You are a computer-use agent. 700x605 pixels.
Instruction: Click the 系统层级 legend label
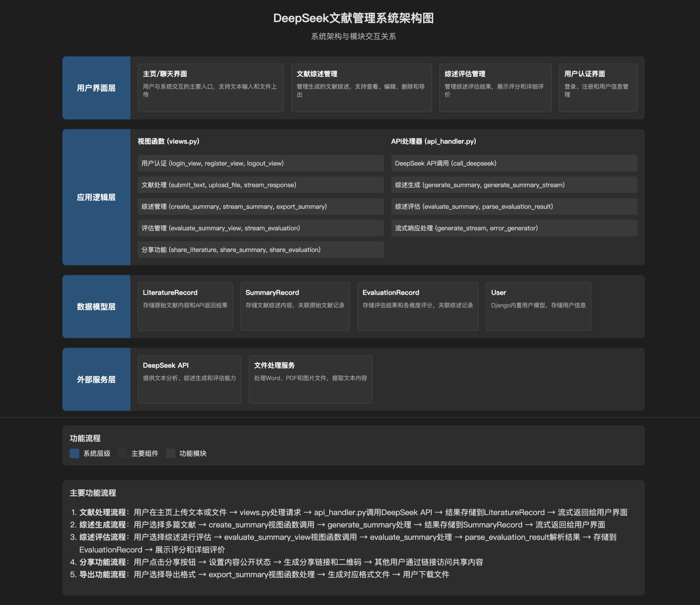97,453
